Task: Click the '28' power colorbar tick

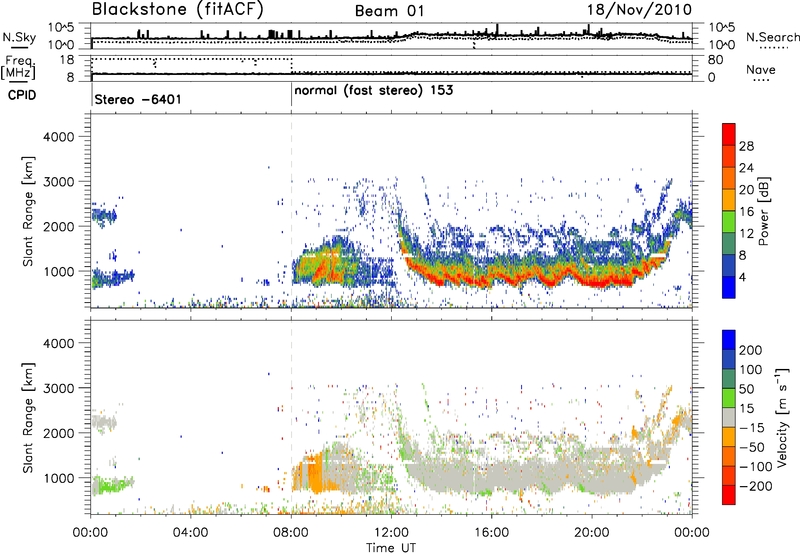Action: pos(746,146)
